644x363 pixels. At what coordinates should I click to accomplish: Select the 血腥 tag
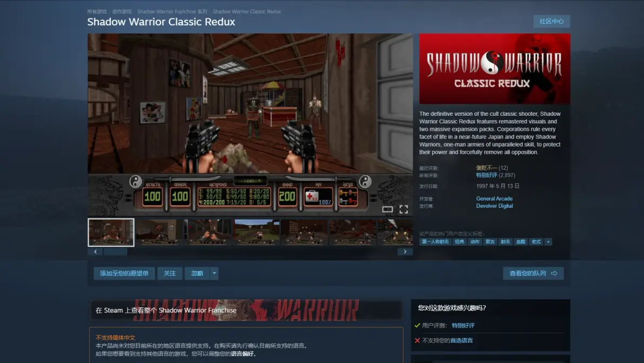point(520,242)
